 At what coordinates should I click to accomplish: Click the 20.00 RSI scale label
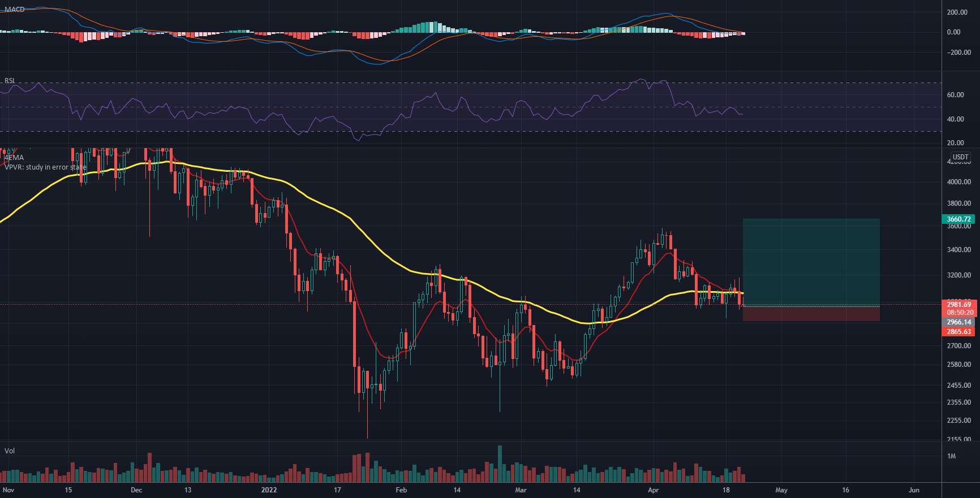pos(955,143)
